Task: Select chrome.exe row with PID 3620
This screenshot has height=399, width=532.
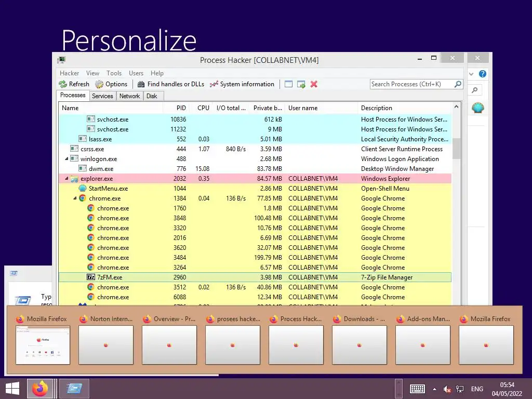Action: click(255, 248)
